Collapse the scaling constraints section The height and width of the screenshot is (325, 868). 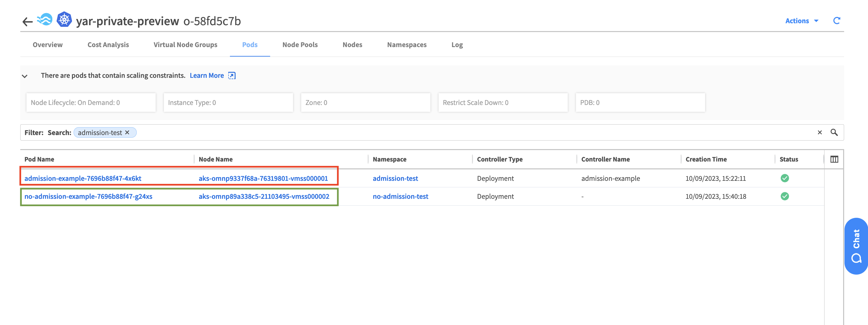25,76
